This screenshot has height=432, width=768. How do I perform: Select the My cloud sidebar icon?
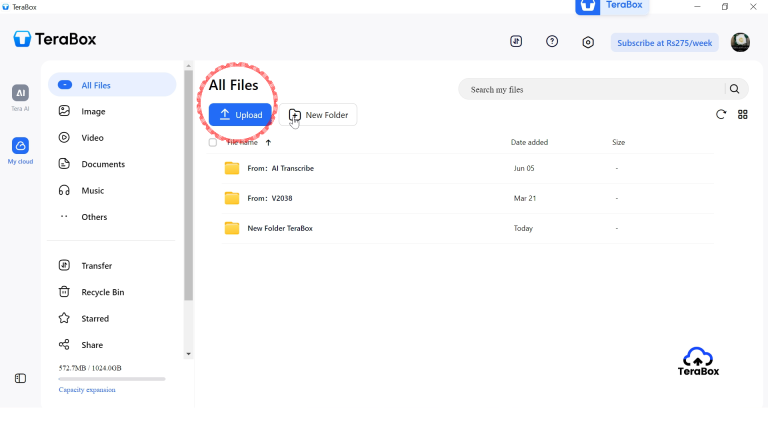(20, 146)
